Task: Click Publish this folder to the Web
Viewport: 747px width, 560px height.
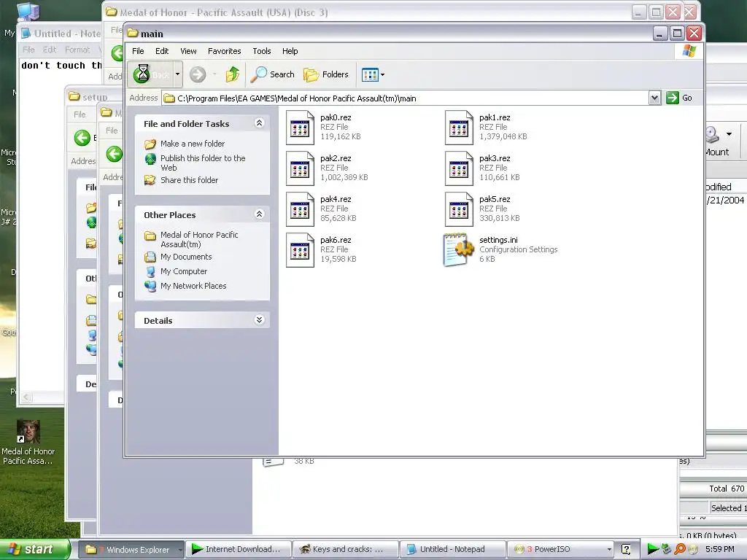Action: 203,163
